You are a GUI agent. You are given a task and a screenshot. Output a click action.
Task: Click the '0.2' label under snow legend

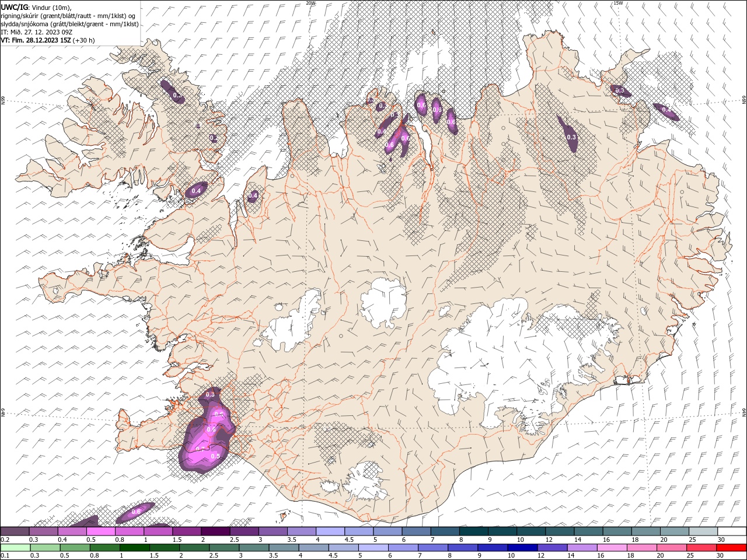5,540
